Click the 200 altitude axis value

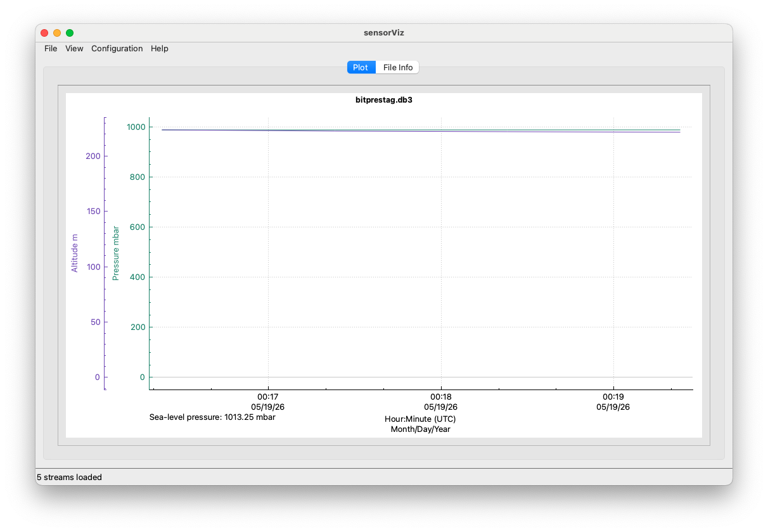(93, 156)
